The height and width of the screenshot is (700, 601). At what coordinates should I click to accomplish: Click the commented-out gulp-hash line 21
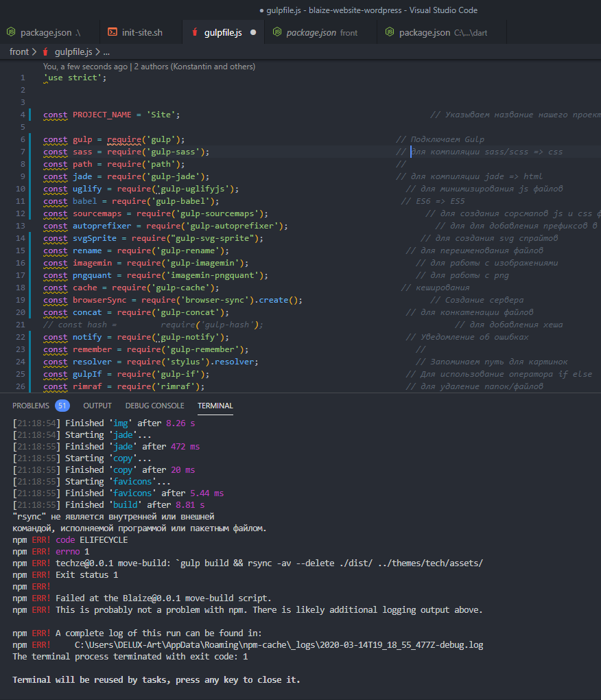click(x=153, y=325)
